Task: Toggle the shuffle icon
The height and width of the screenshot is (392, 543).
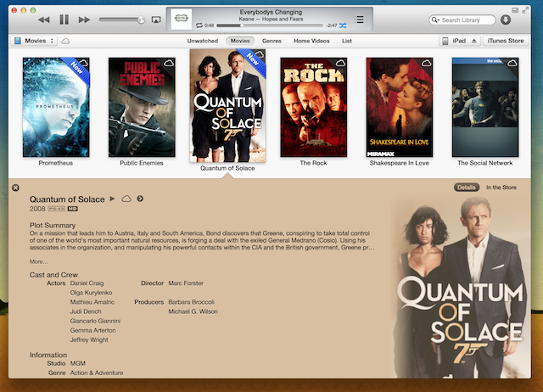Action: 343,25
